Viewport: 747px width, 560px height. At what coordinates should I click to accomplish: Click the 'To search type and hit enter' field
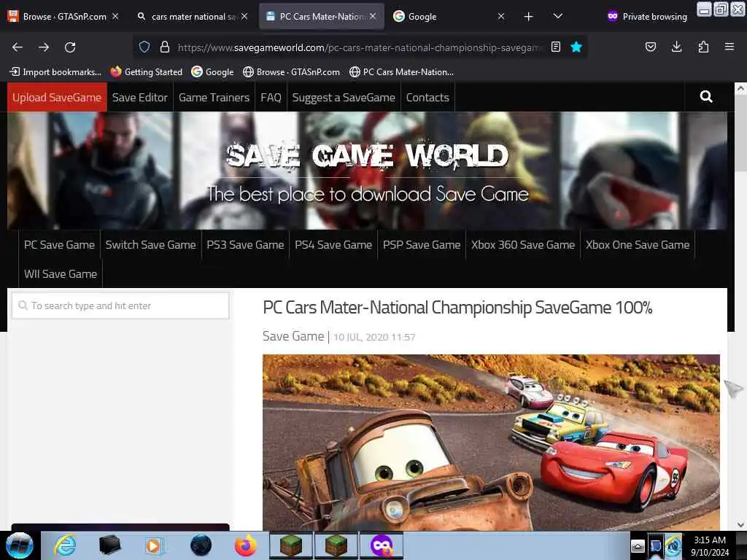pos(120,306)
